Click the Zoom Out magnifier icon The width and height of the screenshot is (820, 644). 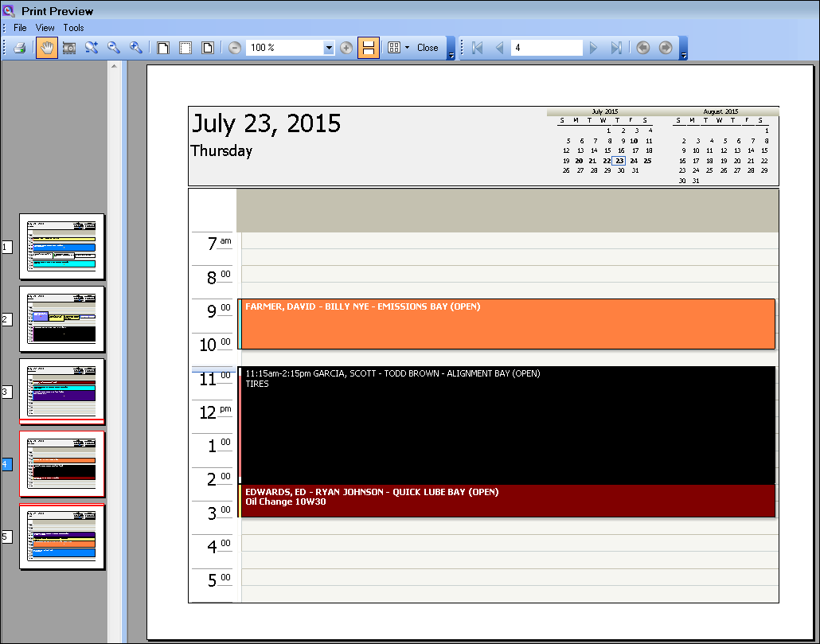[113, 48]
